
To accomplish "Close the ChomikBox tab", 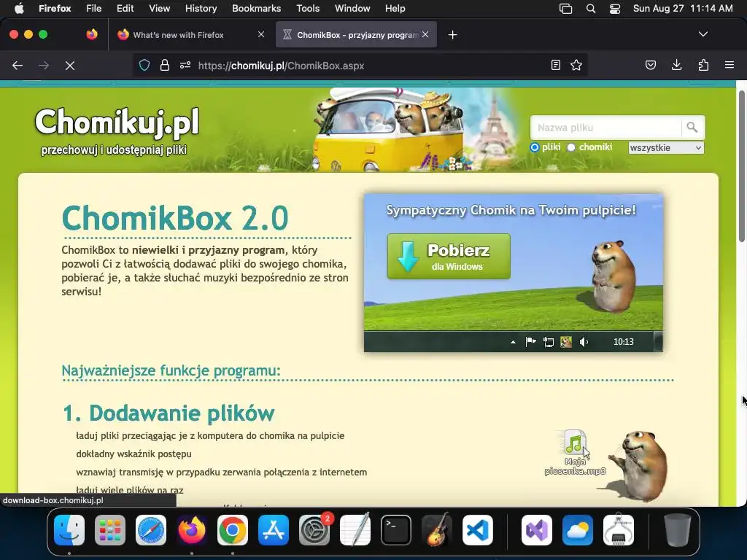I will pos(425,34).
